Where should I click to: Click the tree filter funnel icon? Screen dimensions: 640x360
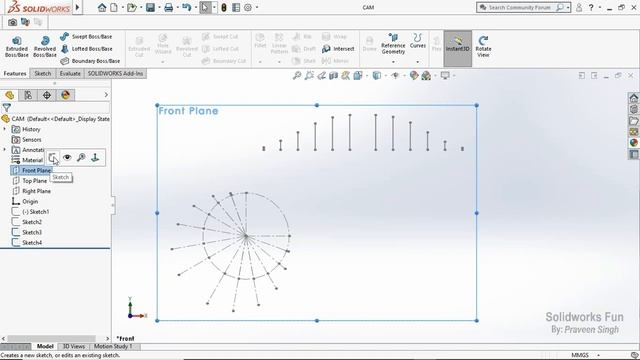coord(7,107)
